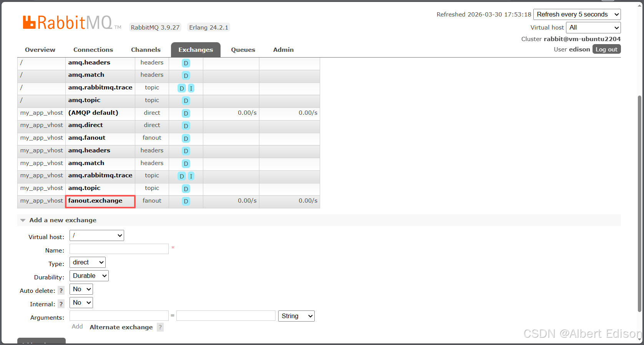Image resolution: width=644 pixels, height=345 pixels.
Task: Focus the Arguments key input field
Action: click(119, 316)
